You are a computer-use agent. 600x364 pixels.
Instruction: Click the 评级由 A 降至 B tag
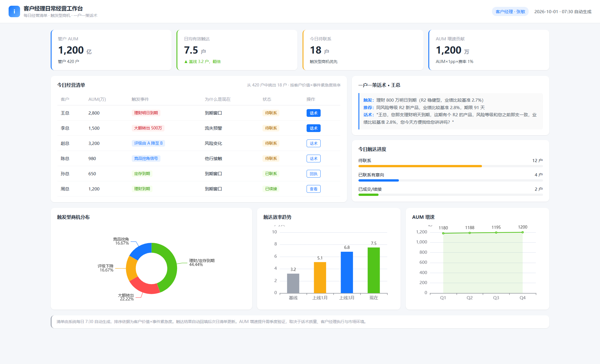148,143
